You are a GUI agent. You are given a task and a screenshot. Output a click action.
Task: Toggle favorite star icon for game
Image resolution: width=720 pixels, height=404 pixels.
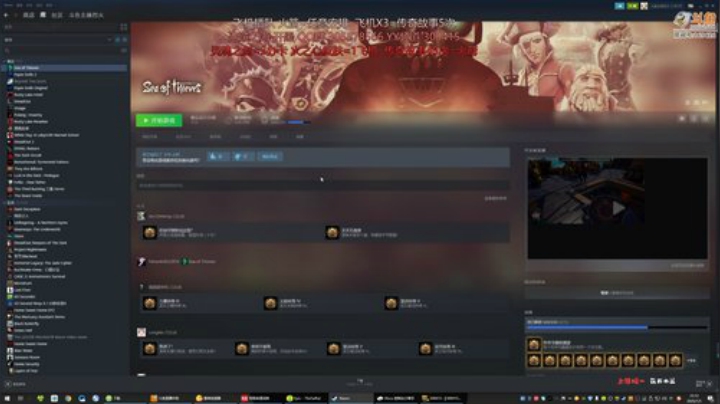[706, 119]
